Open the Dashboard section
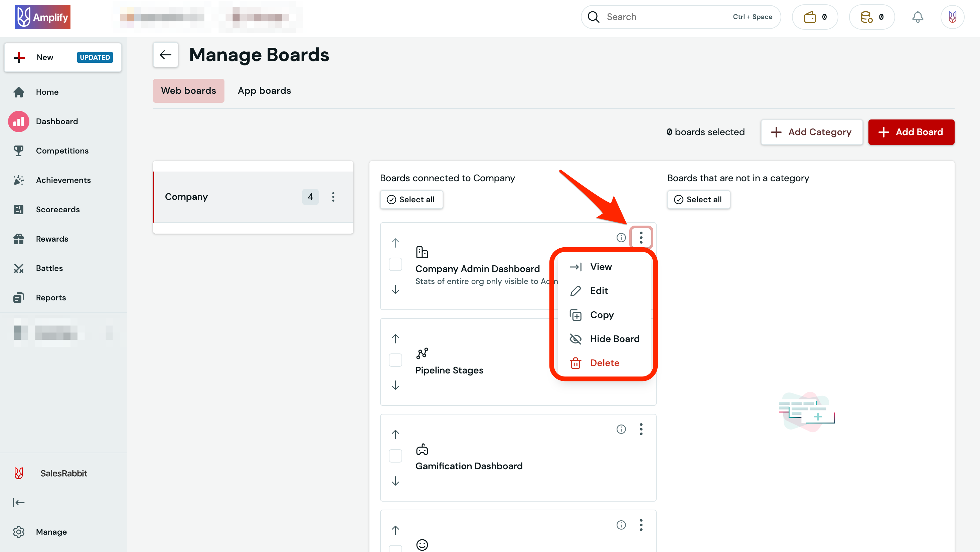 point(57,121)
